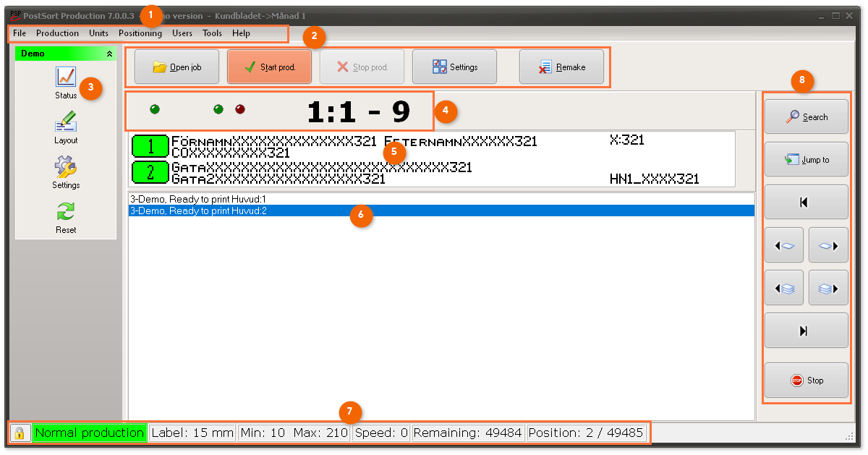
Task: Go to last record button
Action: coord(807,331)
